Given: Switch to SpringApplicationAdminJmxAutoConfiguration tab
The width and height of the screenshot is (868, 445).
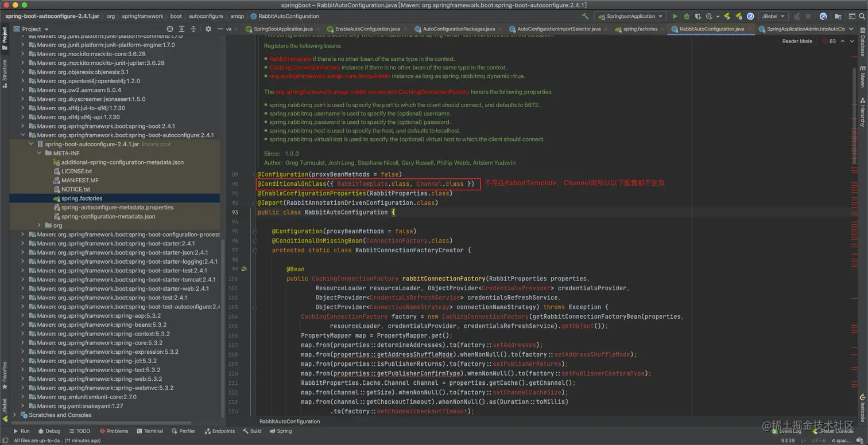Looking at the screenshot, I should (x=806, y=29).
